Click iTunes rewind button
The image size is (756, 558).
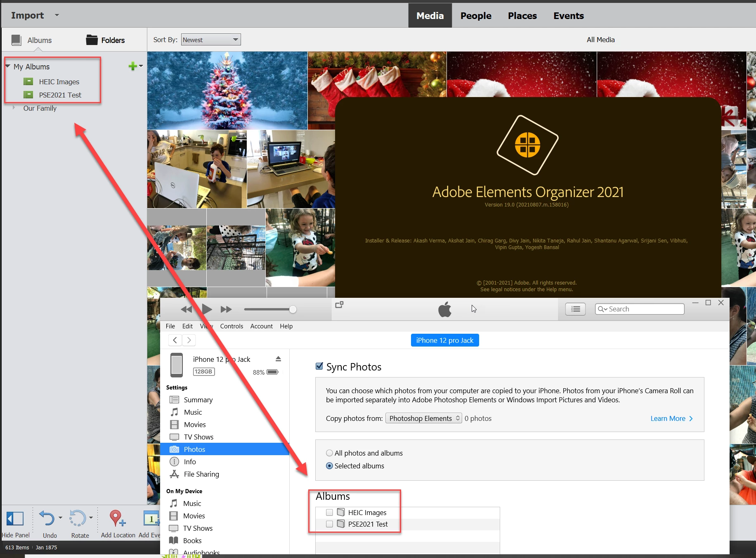187,309
